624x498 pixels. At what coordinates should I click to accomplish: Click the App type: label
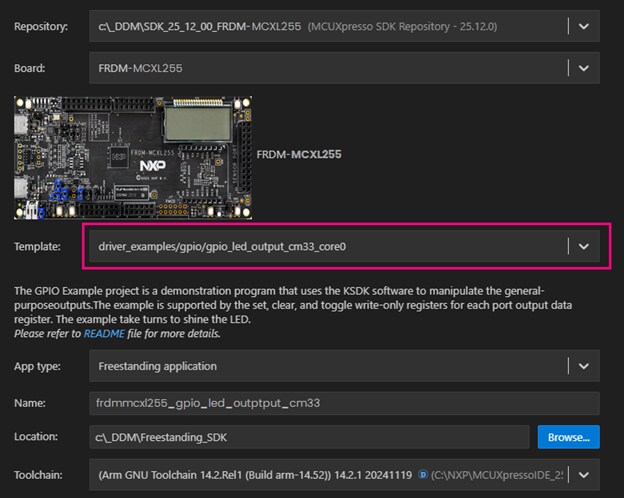pos(37,366)
